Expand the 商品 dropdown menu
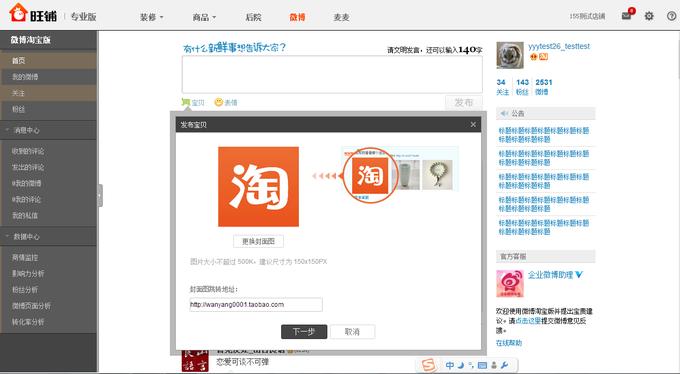Screen dimensions: 680x374 pos(204,17)
